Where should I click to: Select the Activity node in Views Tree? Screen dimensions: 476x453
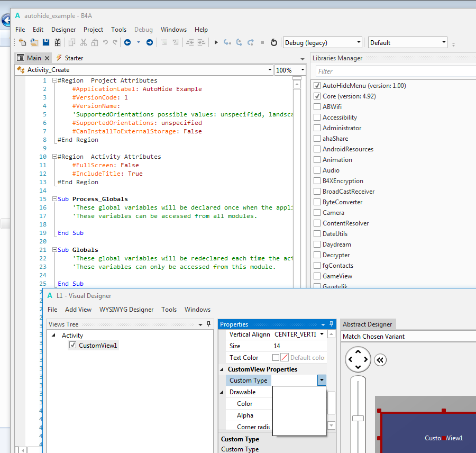[72, 336]
